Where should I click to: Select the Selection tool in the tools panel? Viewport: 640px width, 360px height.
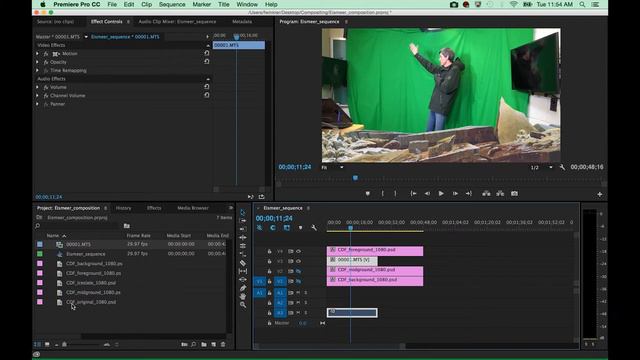click(x=242, y=212)
